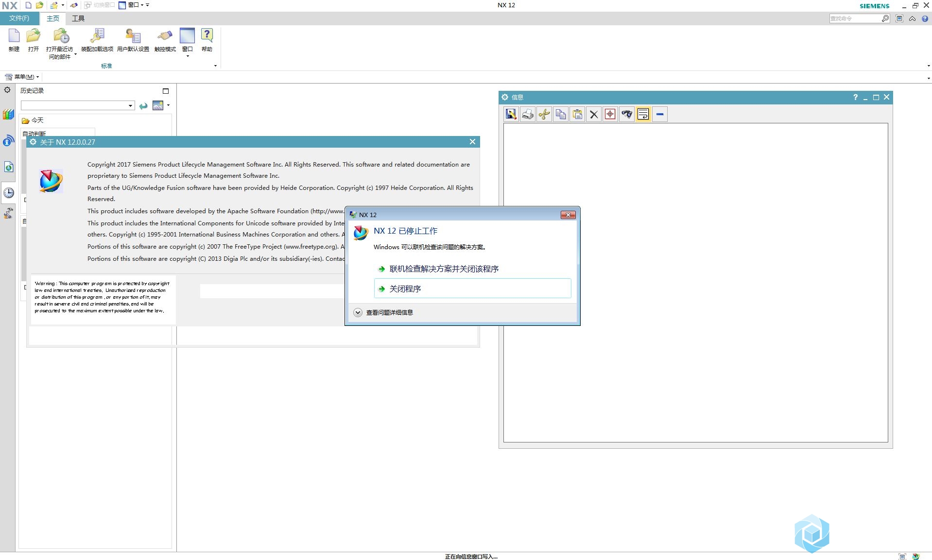This screenshot has width=932, height=560.
Task: Click Paste clipboard icon in 信息 window
Action: [577, 114]
